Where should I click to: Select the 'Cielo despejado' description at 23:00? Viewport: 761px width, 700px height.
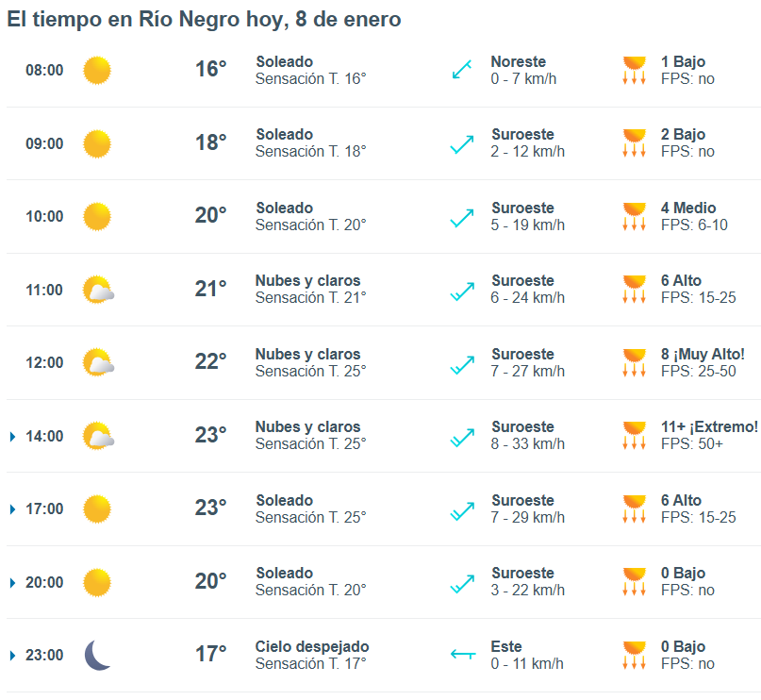312,647
